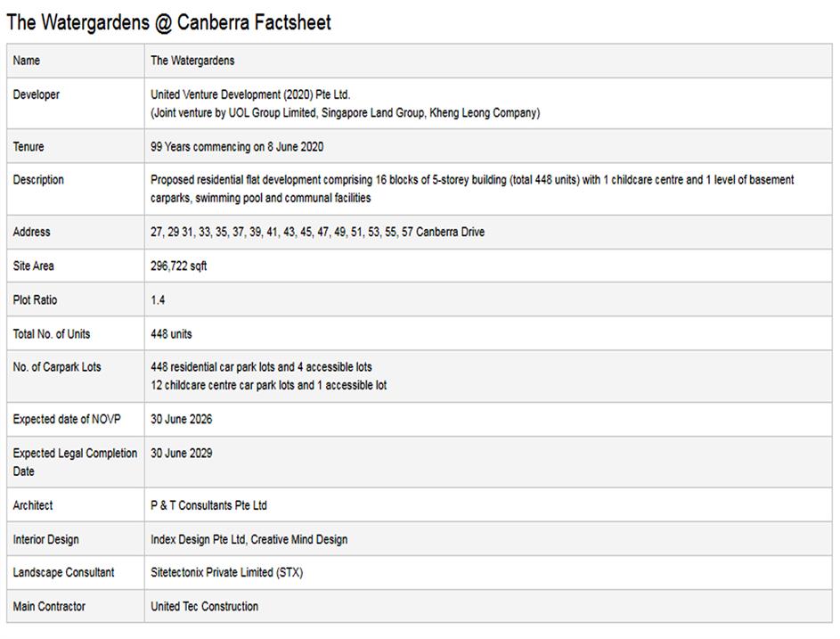
Task: Select the Tenure row label
Action: coord(29,146)
